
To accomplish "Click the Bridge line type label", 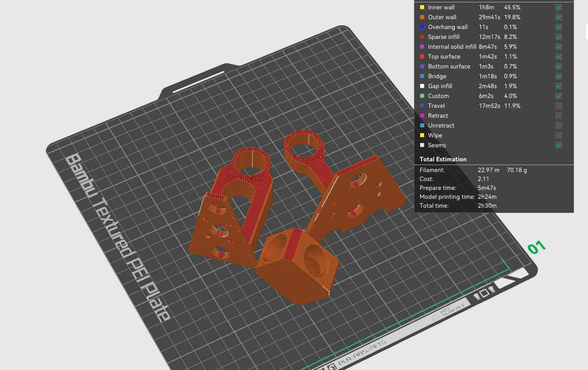I will tap(437, 76).
